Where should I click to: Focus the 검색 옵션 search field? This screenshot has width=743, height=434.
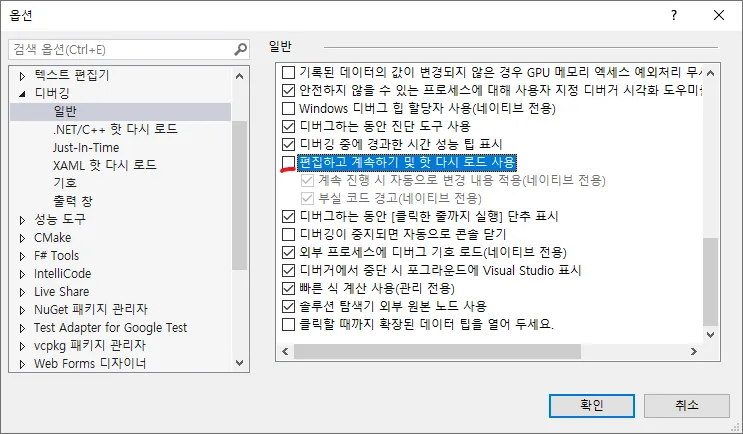coord(120,49)
